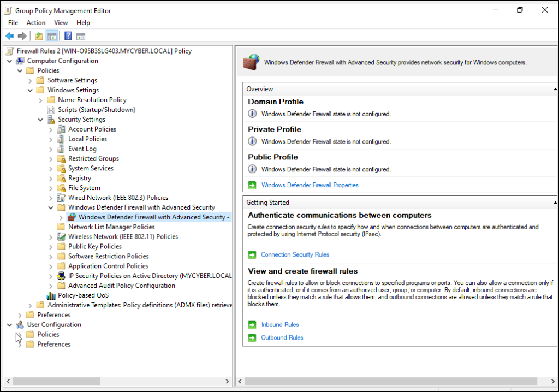Click the firewall icon in the selected tree row
559x392 pixels.
[x=72, y=217]
